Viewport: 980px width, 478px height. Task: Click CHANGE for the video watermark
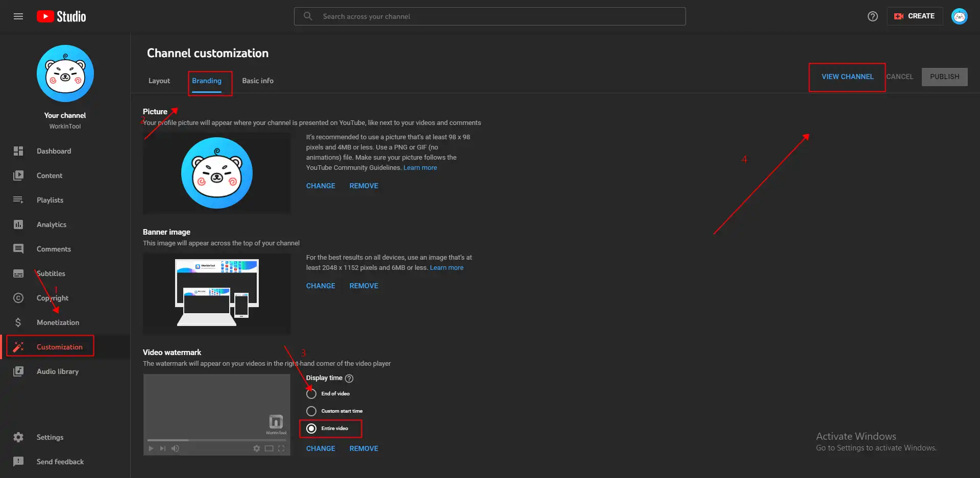point(321,449)
